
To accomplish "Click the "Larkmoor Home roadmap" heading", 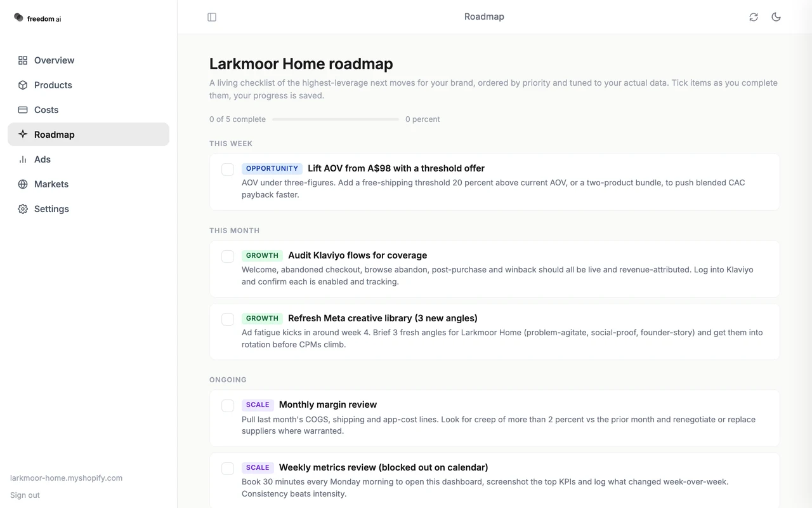I will [301, 63].
